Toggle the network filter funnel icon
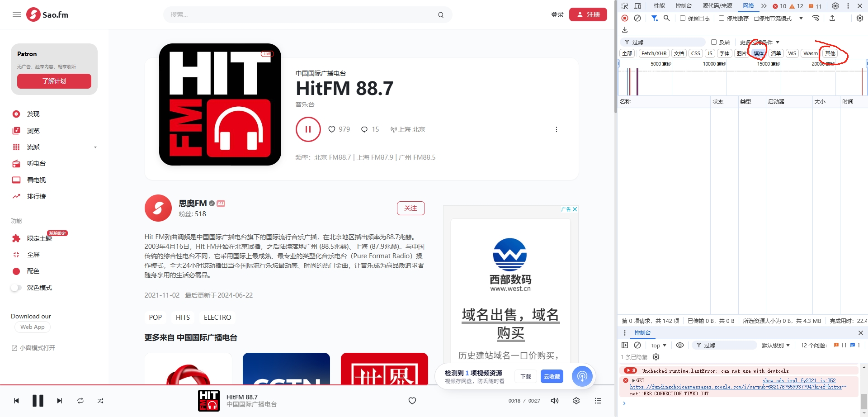Screen dimensions: 868x417 point(654,18)
